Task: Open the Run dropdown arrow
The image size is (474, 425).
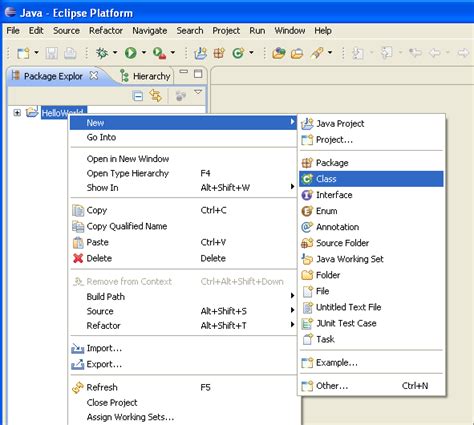Action: [x=144, y=53]
